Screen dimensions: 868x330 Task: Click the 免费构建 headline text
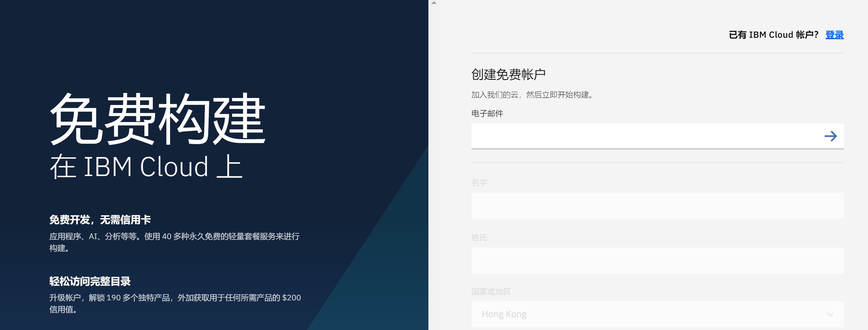158,119
